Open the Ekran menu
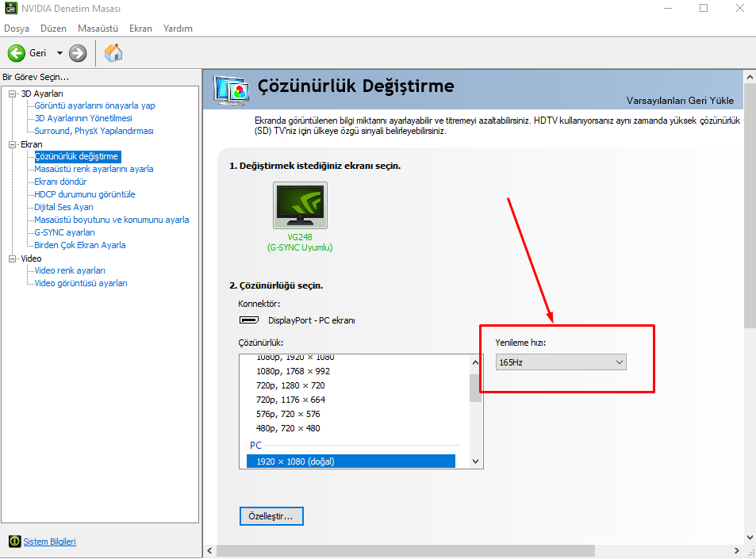The image size is (756, 559). pos(140,29)
